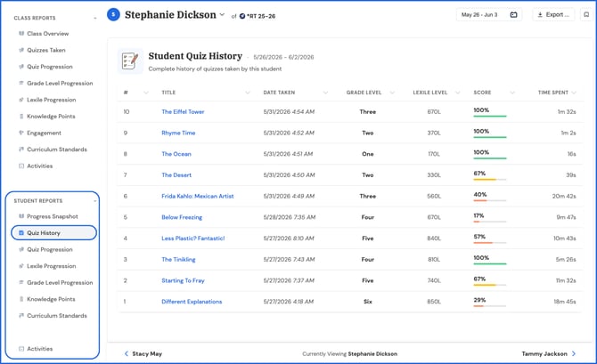Open Engagement report
Viewport: 597px width, 364px height.
click(x=44, y=133)
